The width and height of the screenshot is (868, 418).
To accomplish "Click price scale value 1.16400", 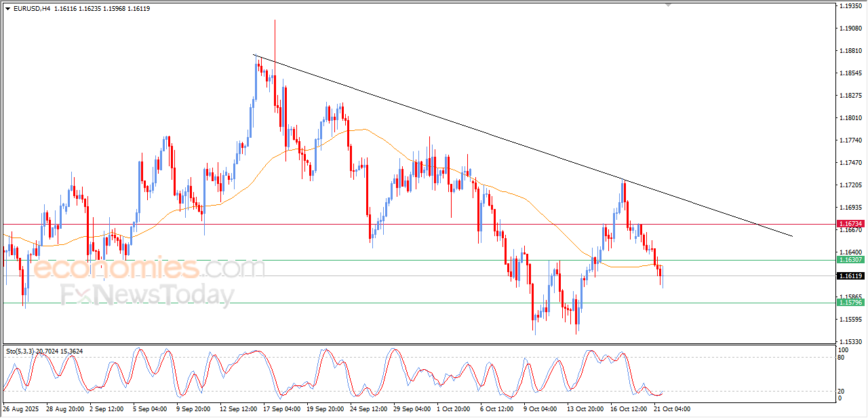I will pos(852,252).
